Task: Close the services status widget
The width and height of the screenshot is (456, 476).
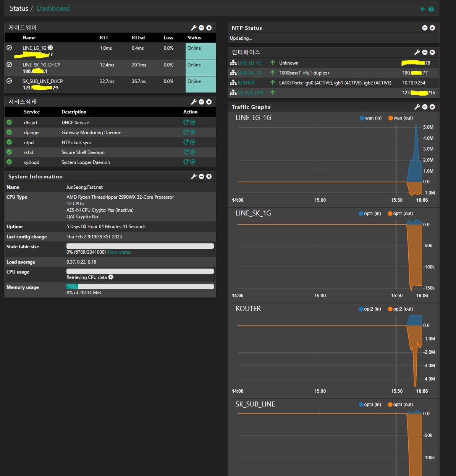Action: 209,102
